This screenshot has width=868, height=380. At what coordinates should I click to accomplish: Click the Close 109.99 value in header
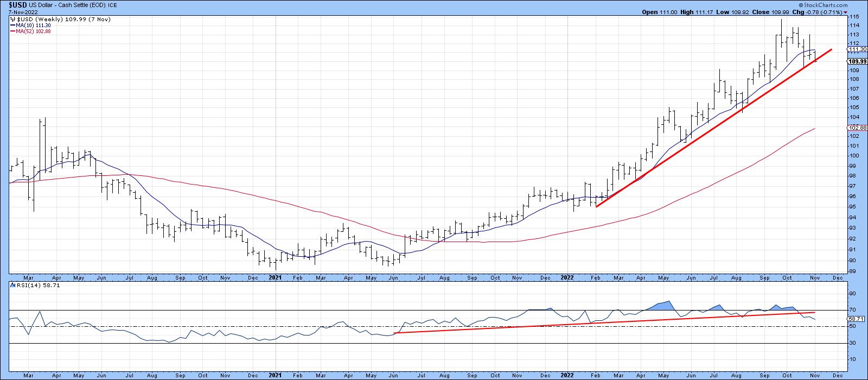click(x=772, y=11)
